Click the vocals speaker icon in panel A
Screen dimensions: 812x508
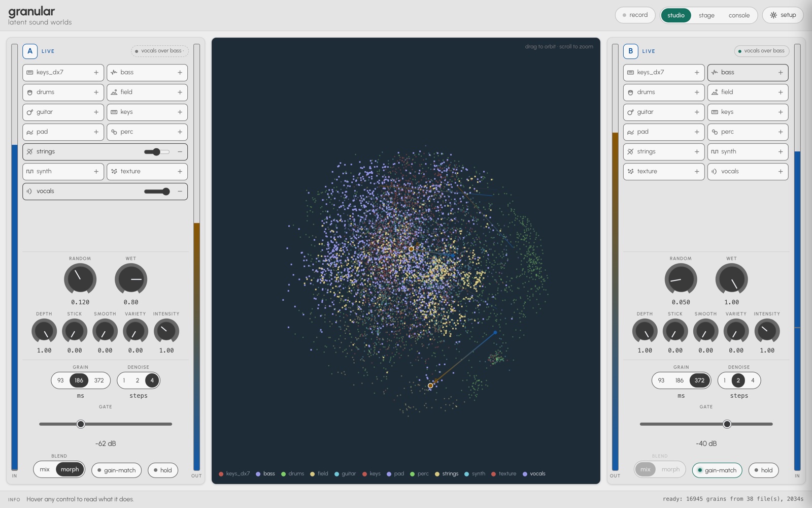point(30,192)
